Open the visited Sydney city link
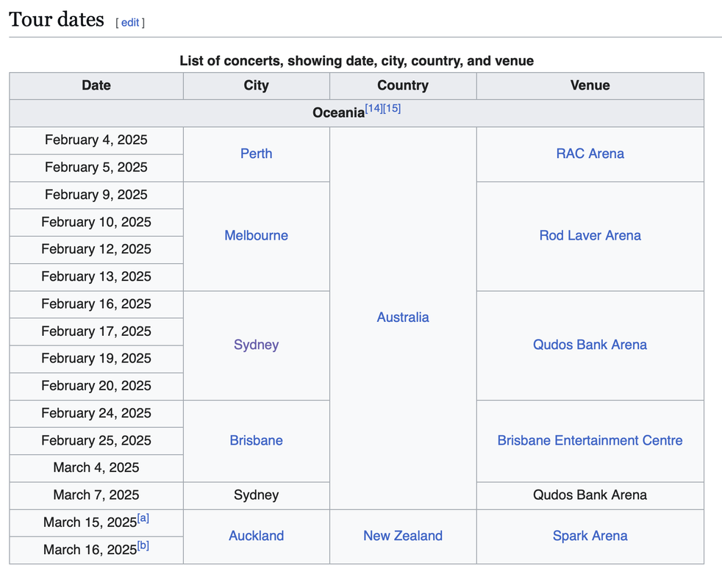The image size is (722, 588). click(x=256, y=345)
